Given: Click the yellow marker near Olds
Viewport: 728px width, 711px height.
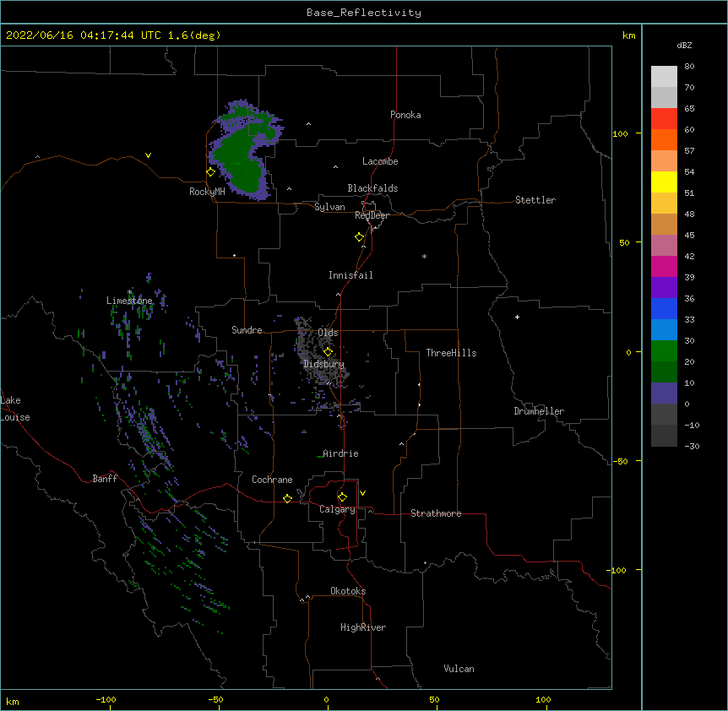Looking at the screenshot, I should [x=328, y=352].
